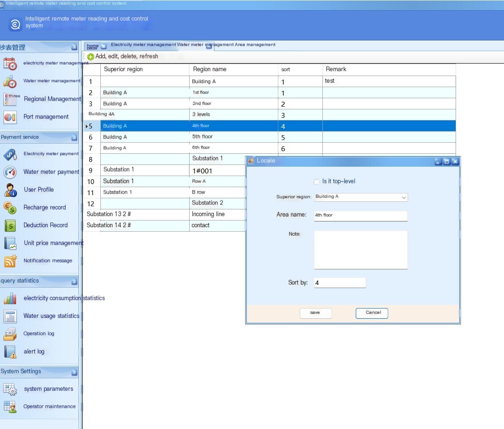The image size is (504, 429).
Task: Select the 'test' remark cell
Action: point(389,81)
